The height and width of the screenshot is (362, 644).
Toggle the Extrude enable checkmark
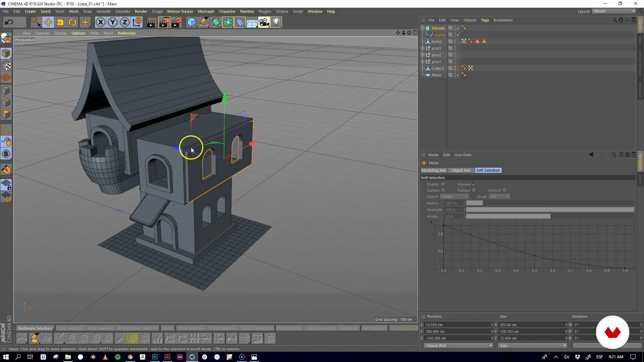[458, 28]
